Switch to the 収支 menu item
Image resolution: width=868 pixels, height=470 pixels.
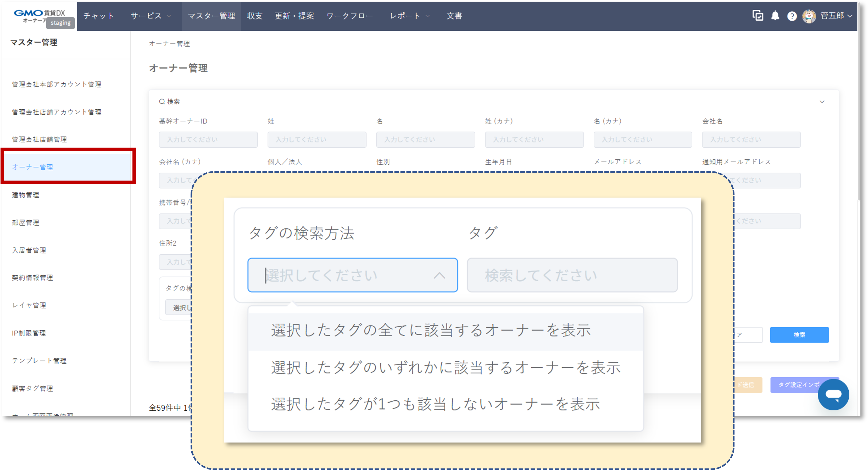click(x=255, y=15)
